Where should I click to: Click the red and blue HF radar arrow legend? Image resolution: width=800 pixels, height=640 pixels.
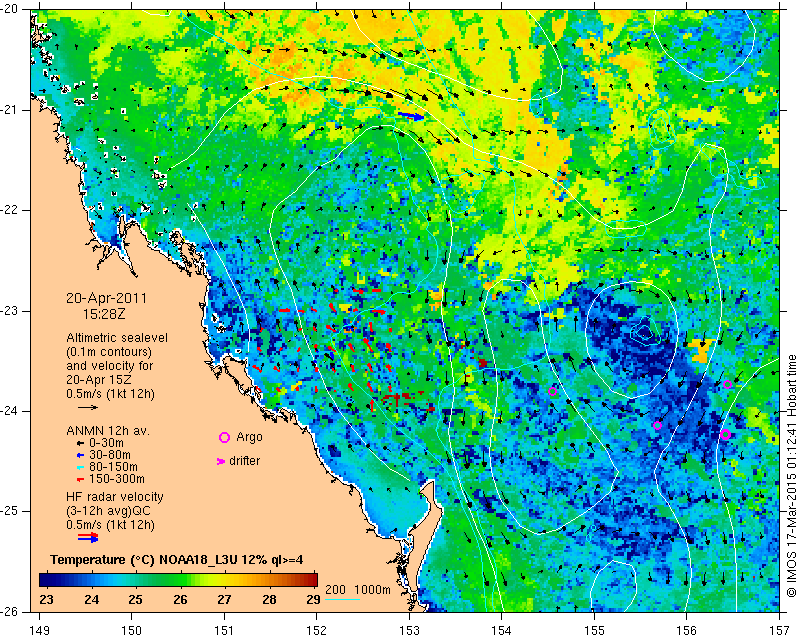click(88, 537)
